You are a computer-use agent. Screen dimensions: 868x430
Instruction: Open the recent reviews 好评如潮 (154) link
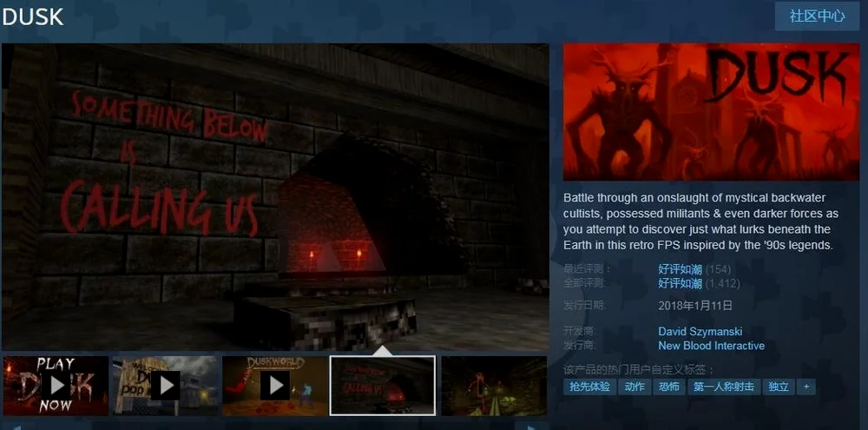(694, 269)
